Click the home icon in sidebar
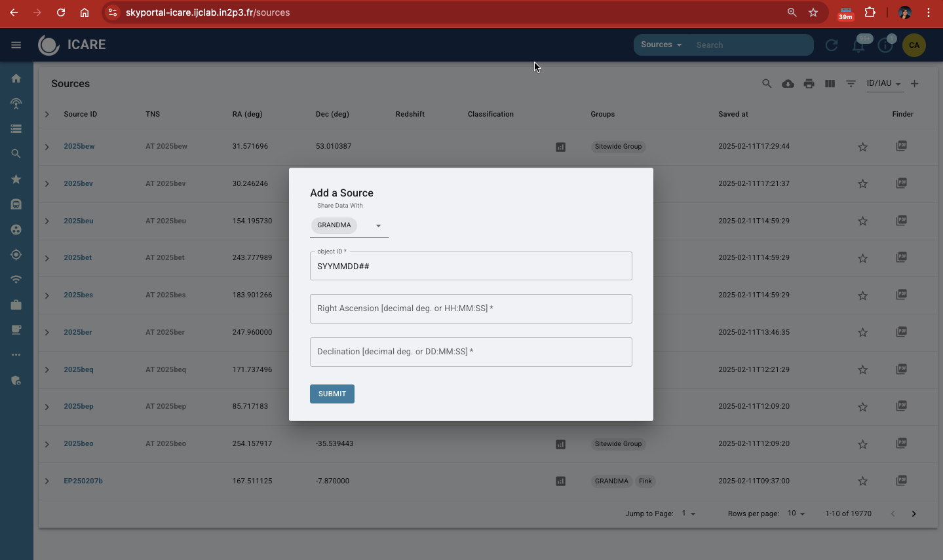Viewport: 943px width, 560px height. pyautogui.click(x=16, y=79)
